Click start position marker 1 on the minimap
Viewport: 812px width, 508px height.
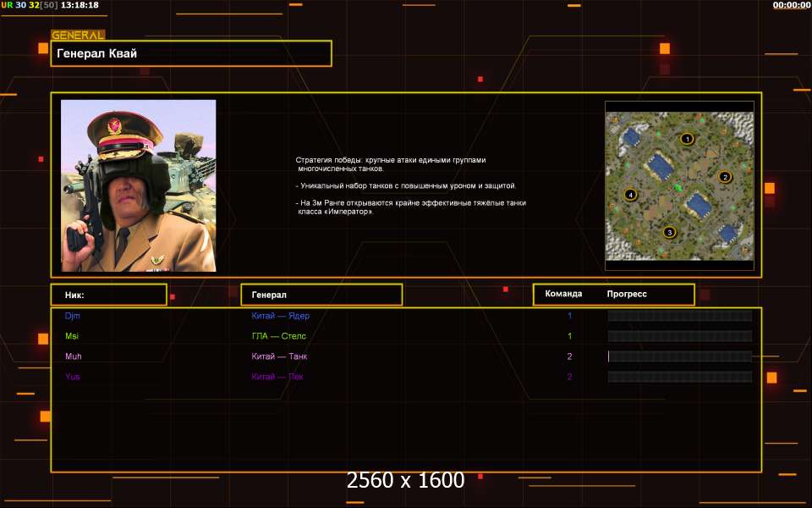coord(687,139)
